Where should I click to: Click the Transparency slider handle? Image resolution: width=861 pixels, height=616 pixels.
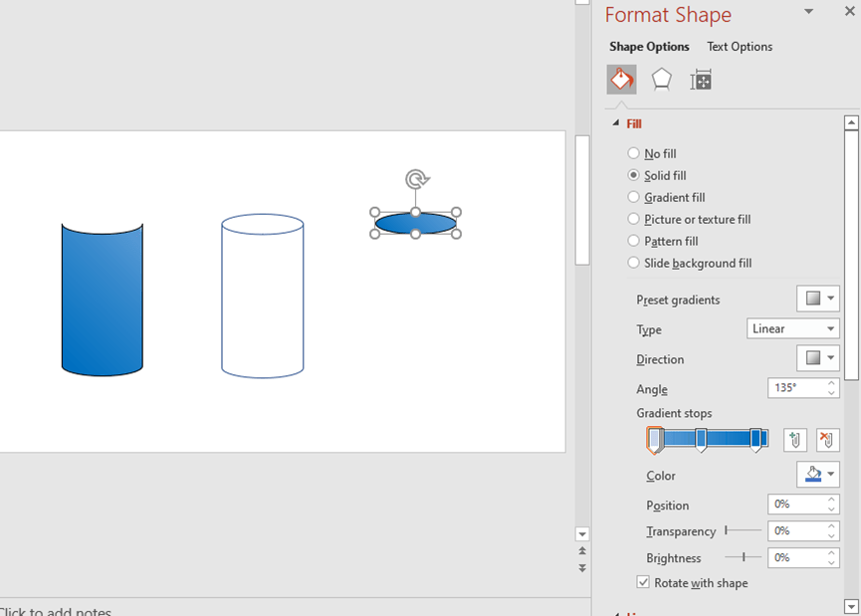pyautogui.click(x=726, y=530)
